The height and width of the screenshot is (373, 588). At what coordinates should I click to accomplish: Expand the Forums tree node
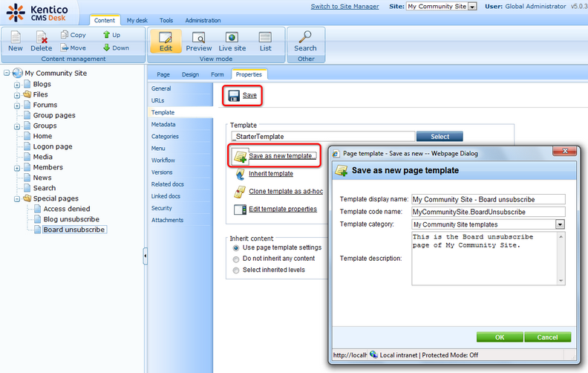[17, 106]
